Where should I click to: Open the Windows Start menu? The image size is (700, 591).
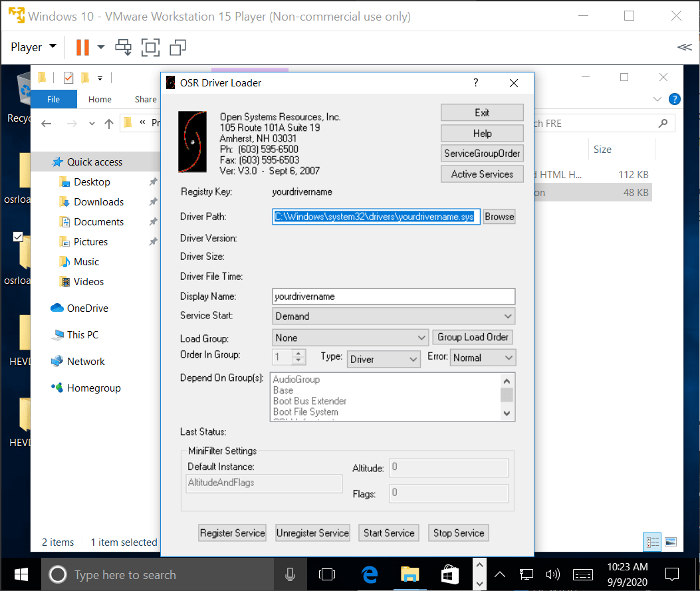coord(21,574)
